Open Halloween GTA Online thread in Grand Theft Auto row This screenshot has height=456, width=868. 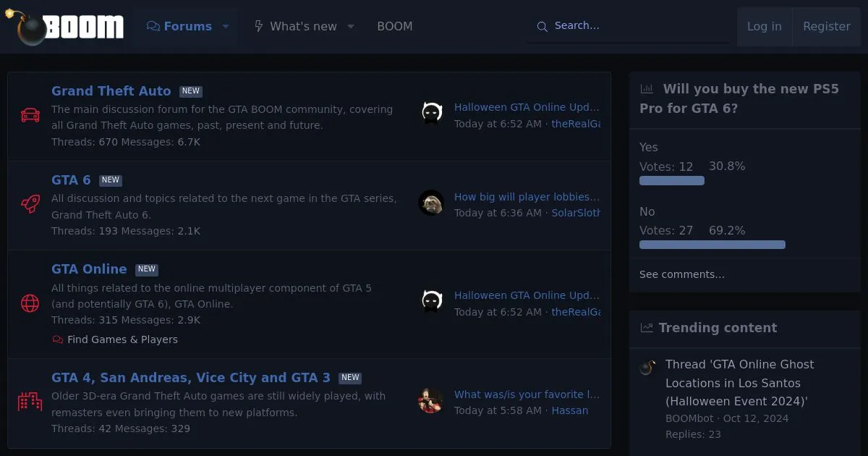point(527,107)
